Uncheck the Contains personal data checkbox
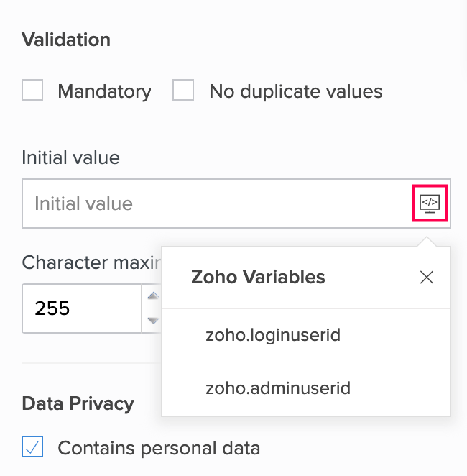 point(32,447)
